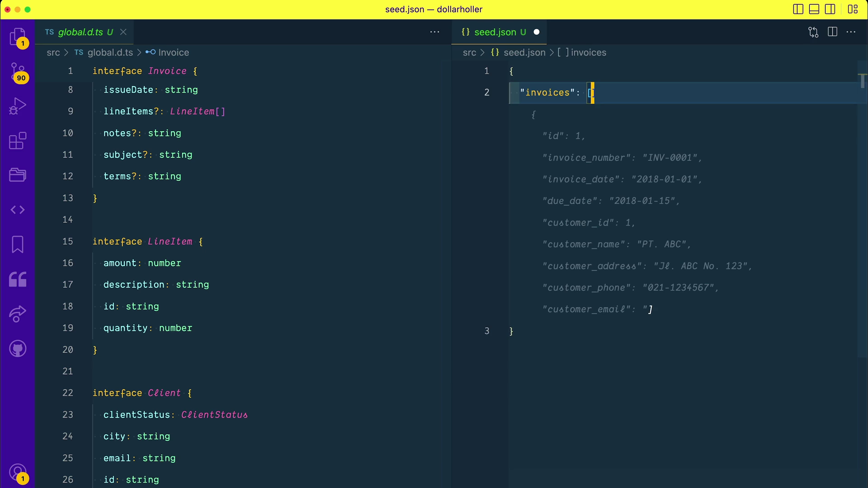Click the suggested "due_date" line

point(611,201)
